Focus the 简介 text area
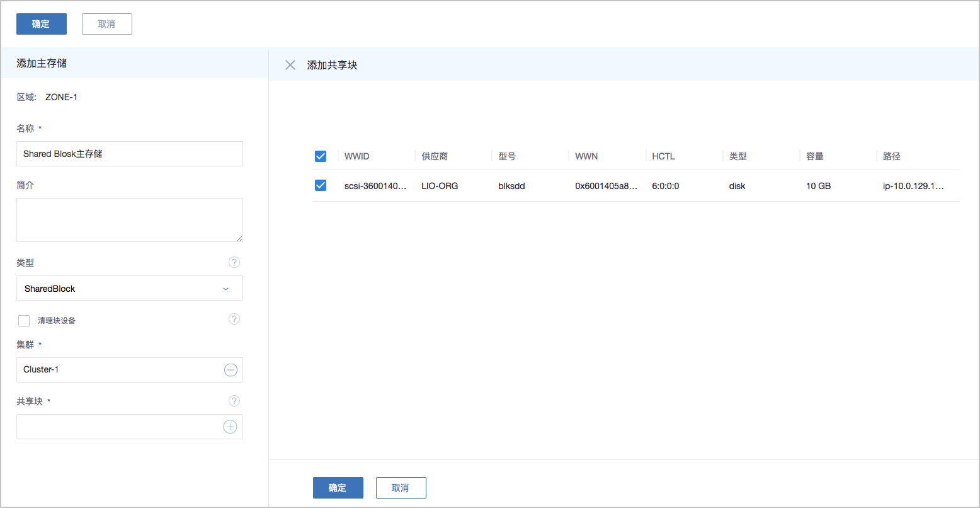The width and height of the screenshot is (980, 508). click(x=130, y=220)
